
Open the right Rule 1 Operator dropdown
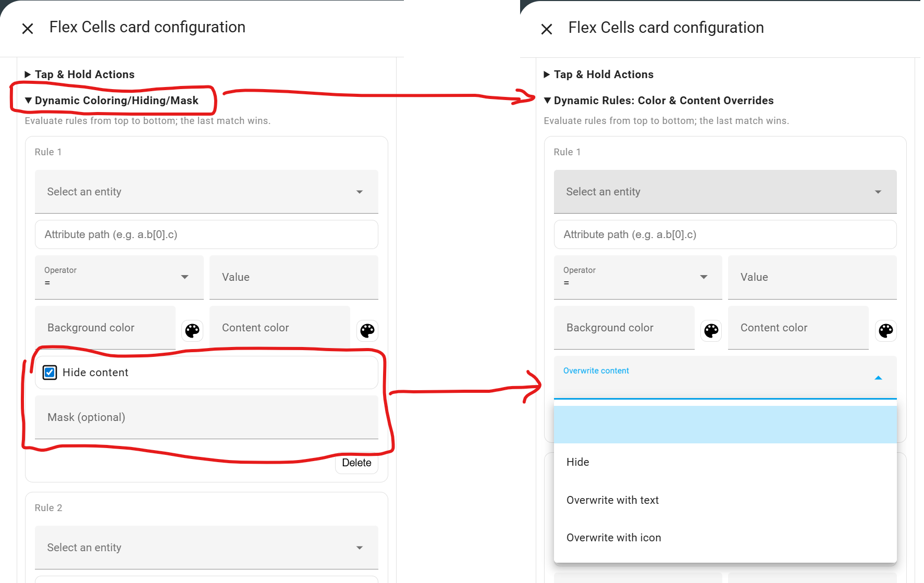[637, 277]
